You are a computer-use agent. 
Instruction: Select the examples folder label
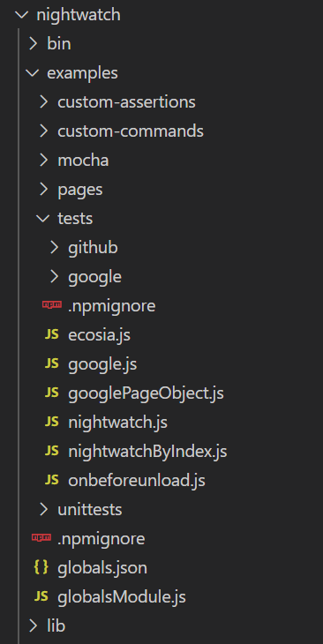pyautogui.click(x=83, y=73)
